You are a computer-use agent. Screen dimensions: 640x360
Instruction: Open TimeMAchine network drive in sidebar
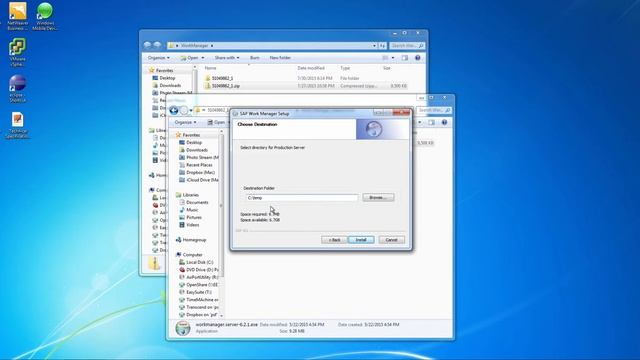click(x=198, y=300)
